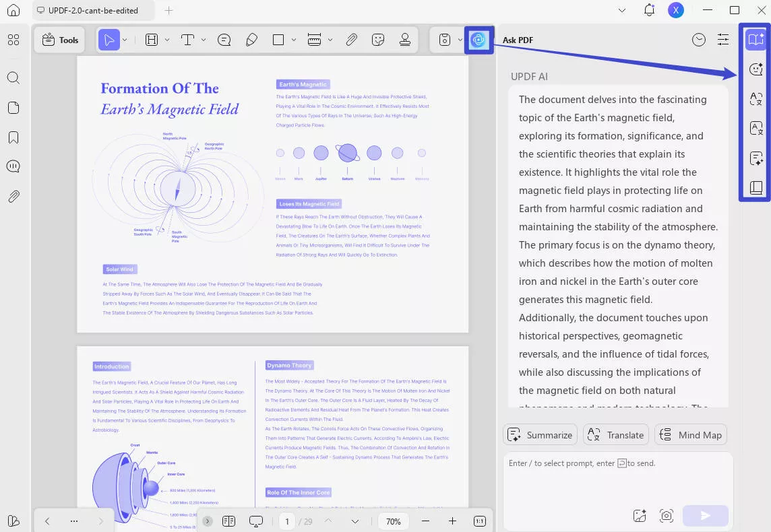Open the 70% zoom level box
This screenshot has height=532, width=771.
click(394, 521)
